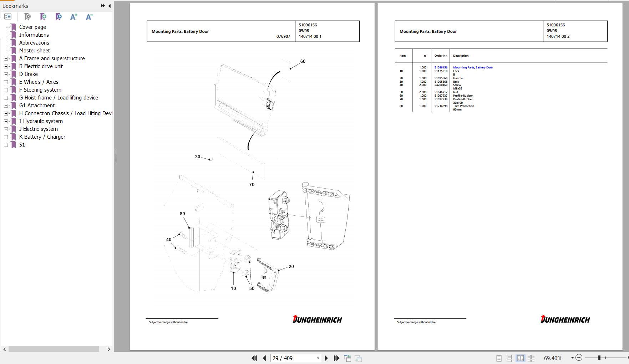Click the delete bookmark icon
The image size is (629, 364).
pos(27,17)
